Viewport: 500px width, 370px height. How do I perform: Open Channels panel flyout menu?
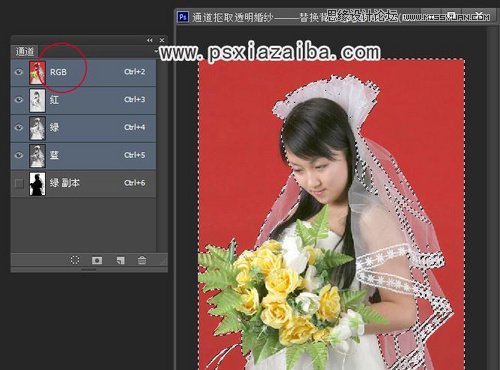coord(156,51)
